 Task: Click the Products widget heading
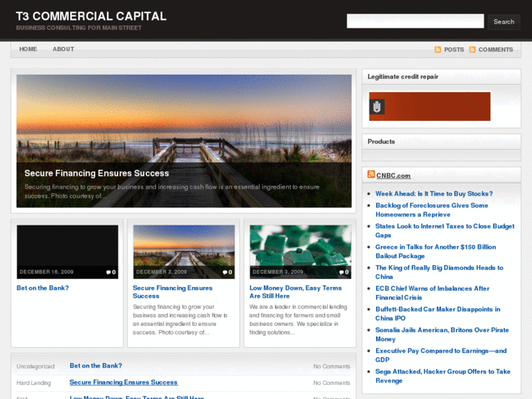381,141
